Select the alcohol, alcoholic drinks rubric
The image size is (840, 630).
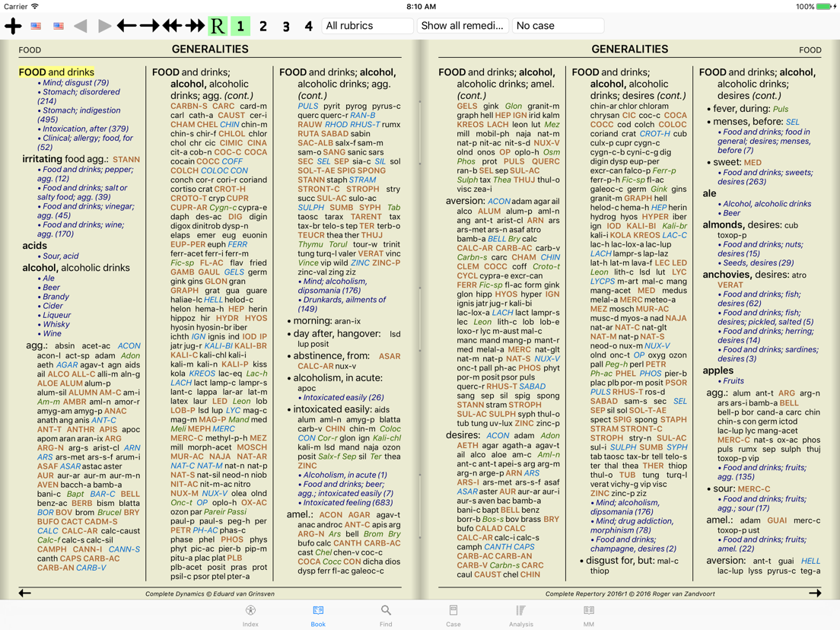[x=75, y=268]
